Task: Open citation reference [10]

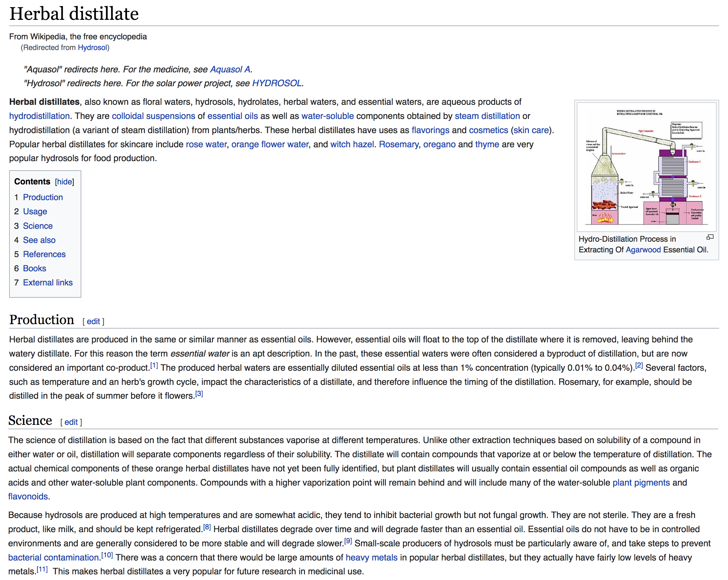Action: (x=107, y=555)
